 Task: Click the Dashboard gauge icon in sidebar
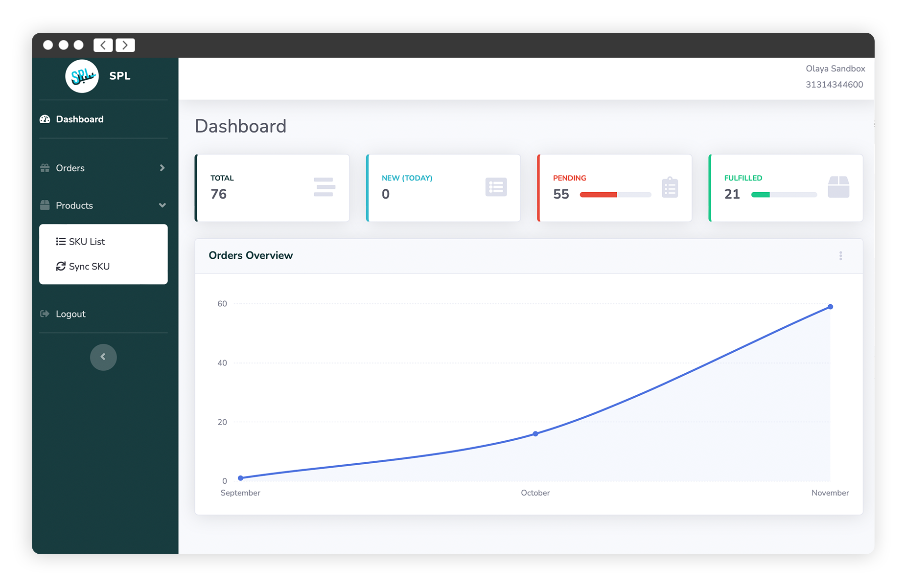point(45,119)
